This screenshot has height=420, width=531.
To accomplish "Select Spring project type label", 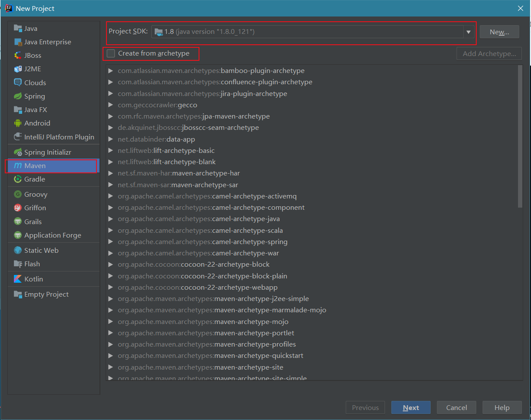I will point(35,96).
